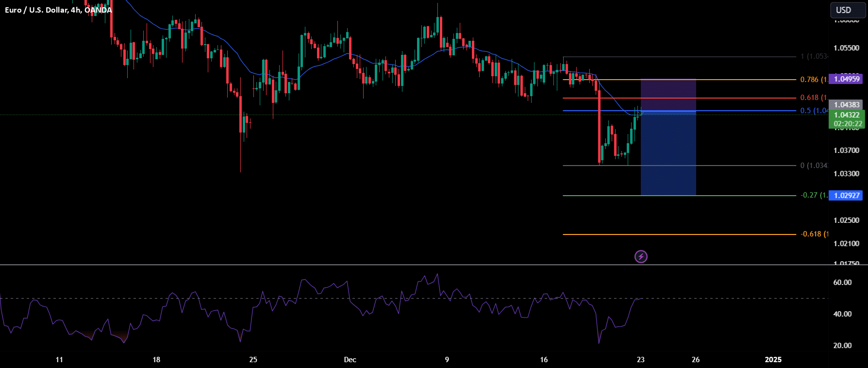The height and width of the screenshot is (368, 868).
Task: Click the purple lightning event icon
Action: pos(641,256)
